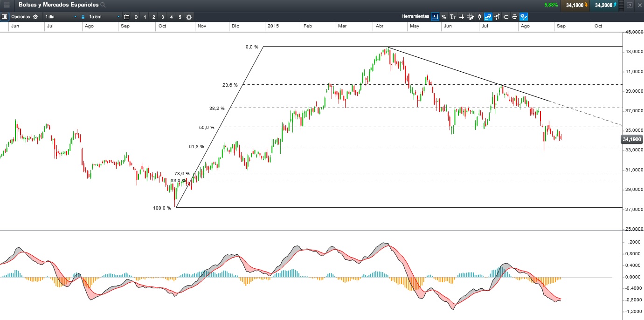The image size is (644, 320).
Task: Click the Opciones label
Action: [21, 17]
